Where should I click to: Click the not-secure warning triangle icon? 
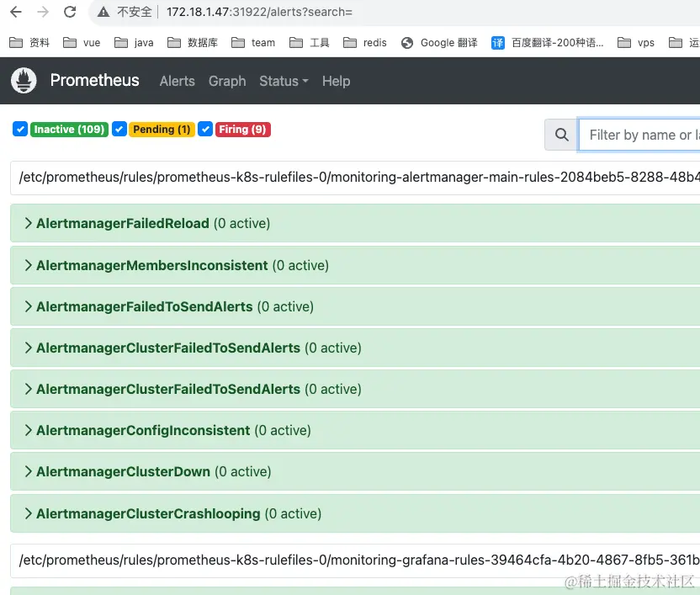(x=103, y=12)
